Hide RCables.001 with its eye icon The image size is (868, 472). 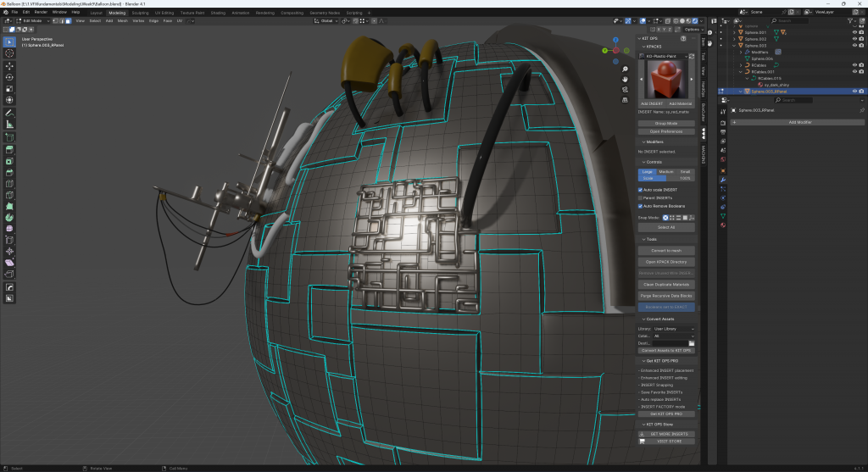click(854, 71)
